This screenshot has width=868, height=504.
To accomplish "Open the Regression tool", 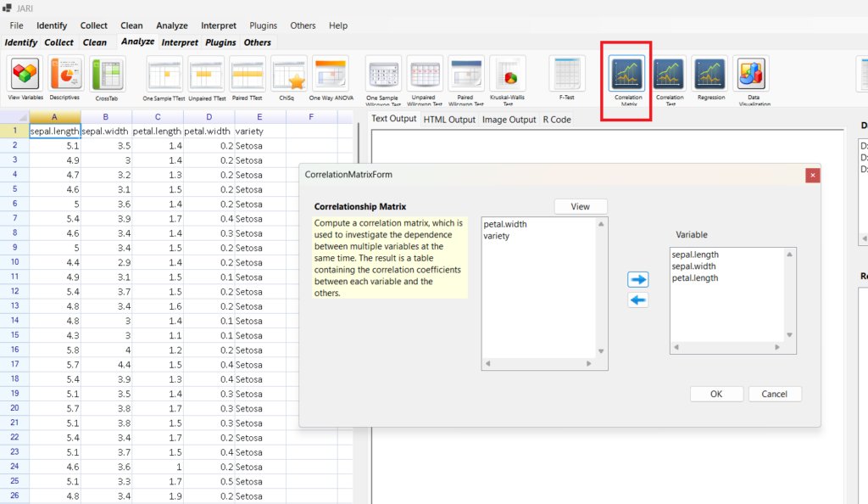I will point(709,75).
